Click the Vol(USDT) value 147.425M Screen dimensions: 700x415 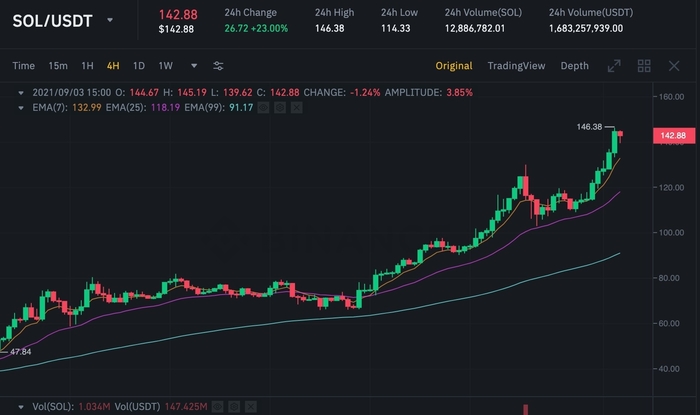[186, 407]
